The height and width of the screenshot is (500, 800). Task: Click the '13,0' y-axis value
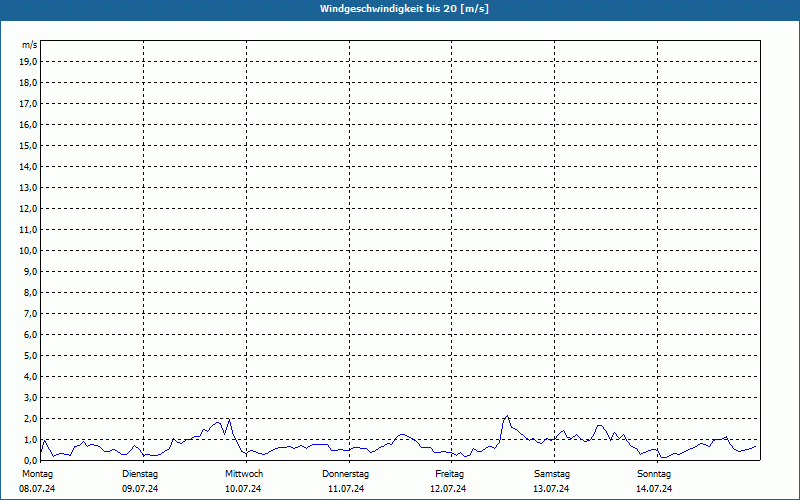29,188
